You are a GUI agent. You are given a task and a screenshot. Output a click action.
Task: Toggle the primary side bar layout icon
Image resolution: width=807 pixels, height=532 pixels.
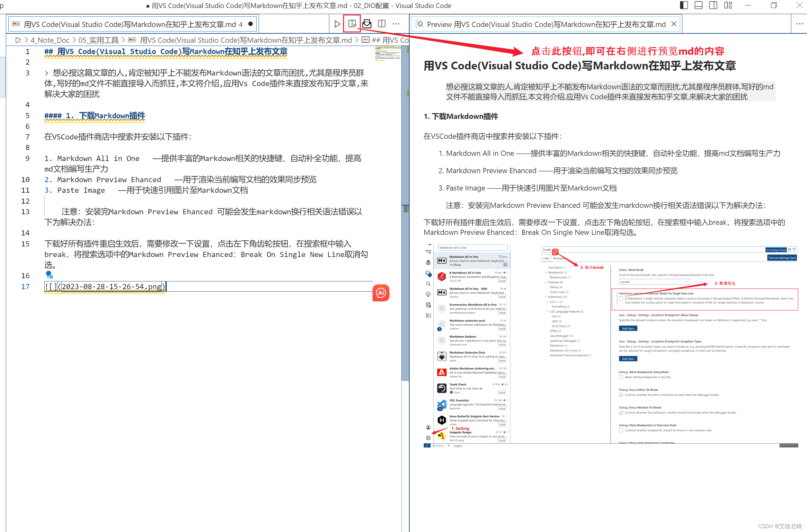click(684, 5)
